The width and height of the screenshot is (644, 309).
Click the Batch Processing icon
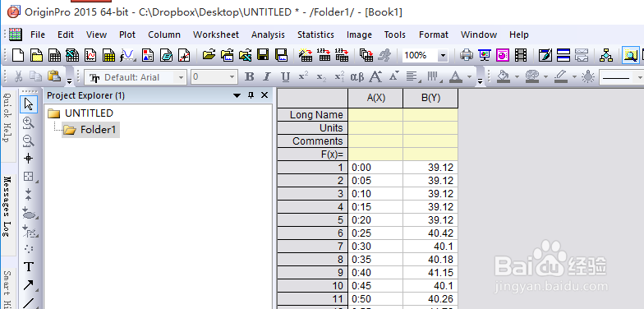click(366, 54)
